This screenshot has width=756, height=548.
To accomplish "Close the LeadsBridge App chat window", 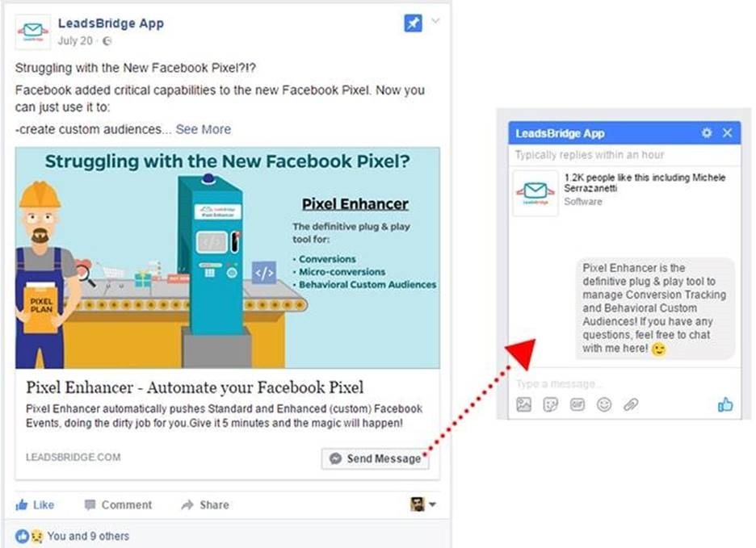I will point(728,133).
